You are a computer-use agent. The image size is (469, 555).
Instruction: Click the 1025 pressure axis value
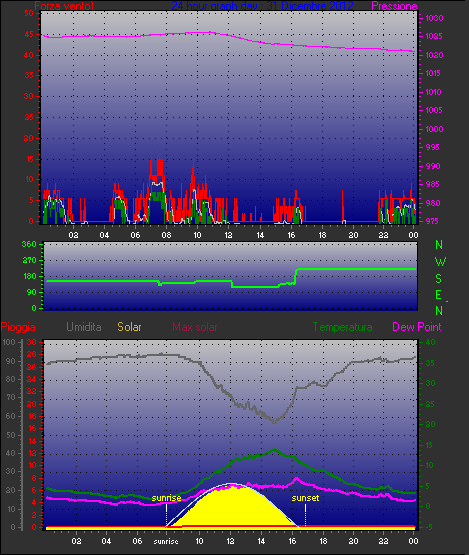click(x=434, y=36)
